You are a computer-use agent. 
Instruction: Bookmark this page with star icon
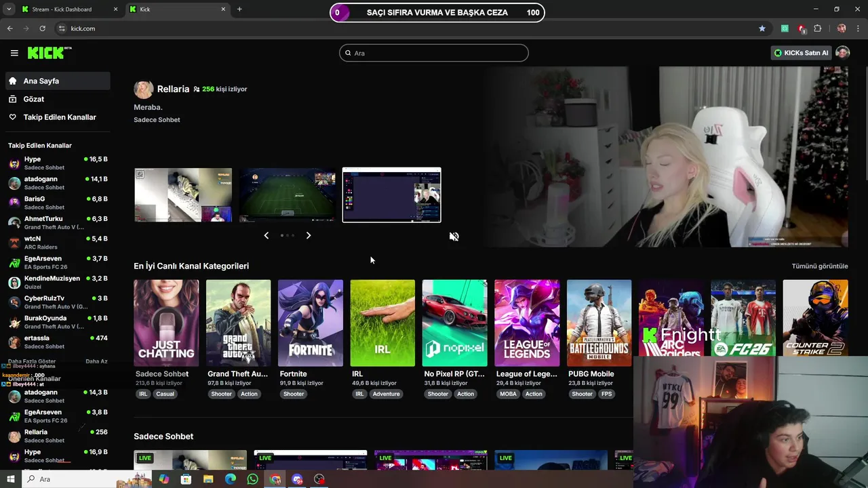[762, 28]
